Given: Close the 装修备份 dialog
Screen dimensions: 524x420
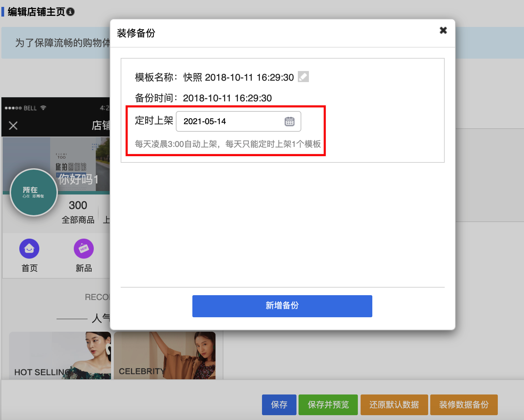Looking at the screenshot, I should pos(443,30).
